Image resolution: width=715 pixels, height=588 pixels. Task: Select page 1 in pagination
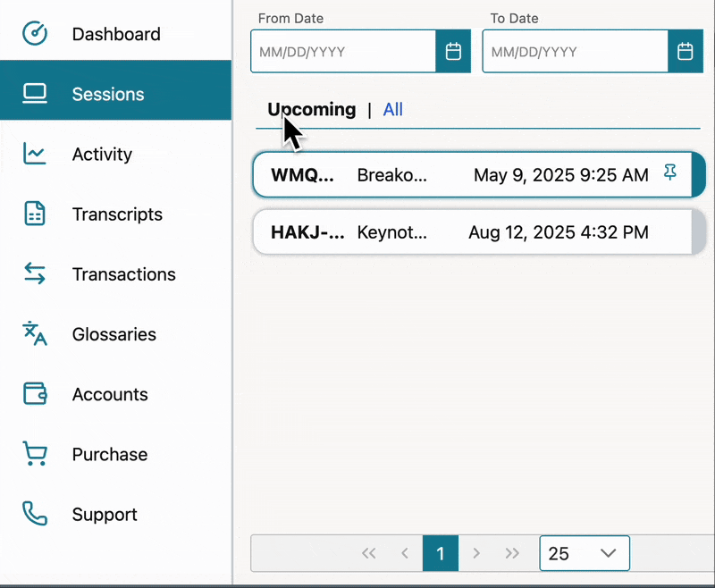440,553
